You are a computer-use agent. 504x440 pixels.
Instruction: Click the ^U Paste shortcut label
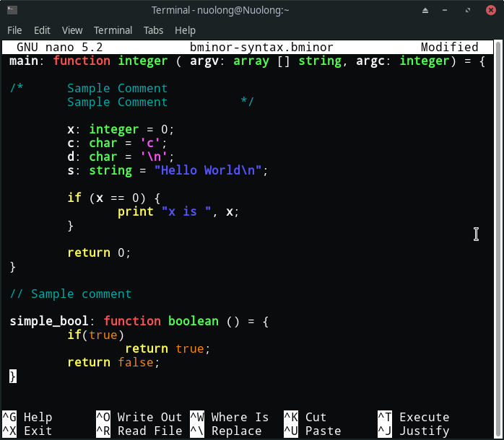tap(313, 431)
